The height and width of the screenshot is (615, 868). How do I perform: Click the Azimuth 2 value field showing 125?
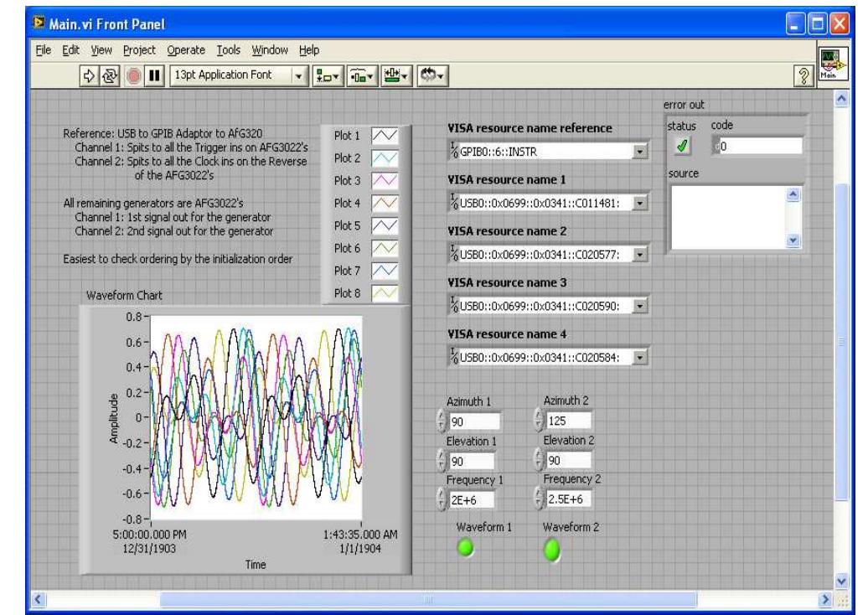pyautogui.click(x=568, y=420)
